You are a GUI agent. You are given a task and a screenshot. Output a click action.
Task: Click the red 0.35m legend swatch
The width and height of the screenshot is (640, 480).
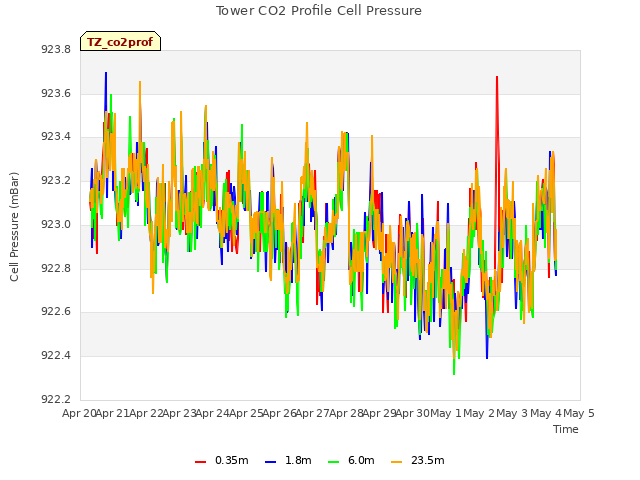[x=200, y=462]
